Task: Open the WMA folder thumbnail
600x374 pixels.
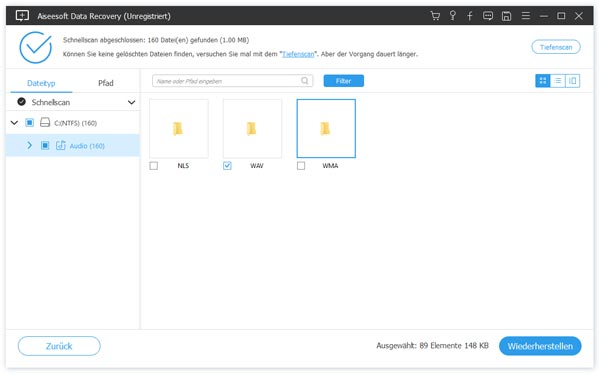Action: coord(326,129)
